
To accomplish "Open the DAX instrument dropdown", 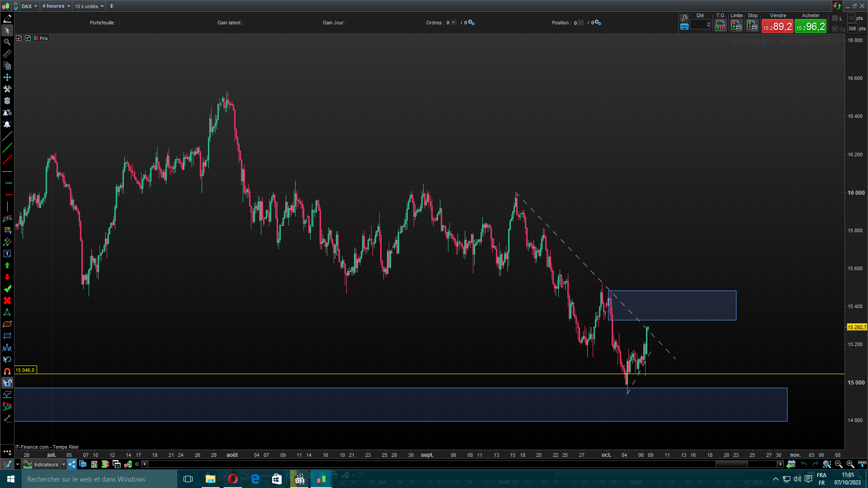I will (x=30, y=6).
